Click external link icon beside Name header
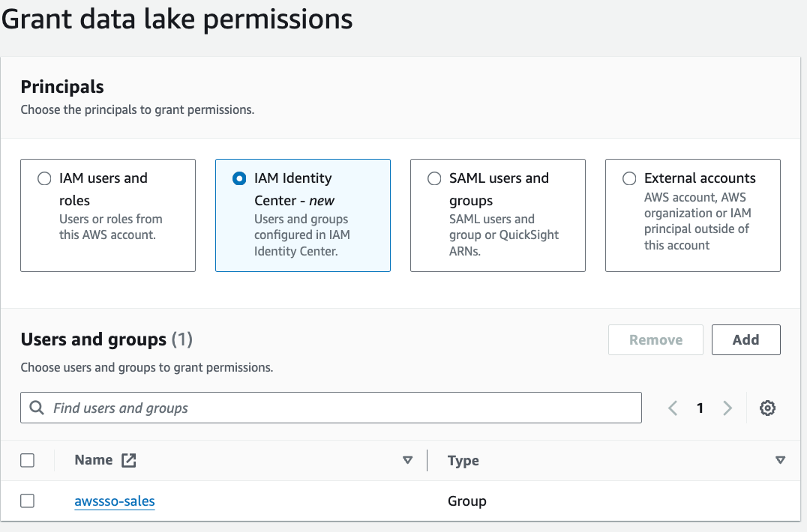 click(x=129, y=461)
